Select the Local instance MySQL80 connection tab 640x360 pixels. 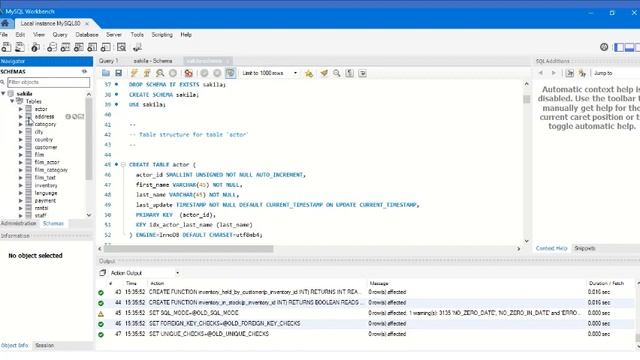[51, 23]
